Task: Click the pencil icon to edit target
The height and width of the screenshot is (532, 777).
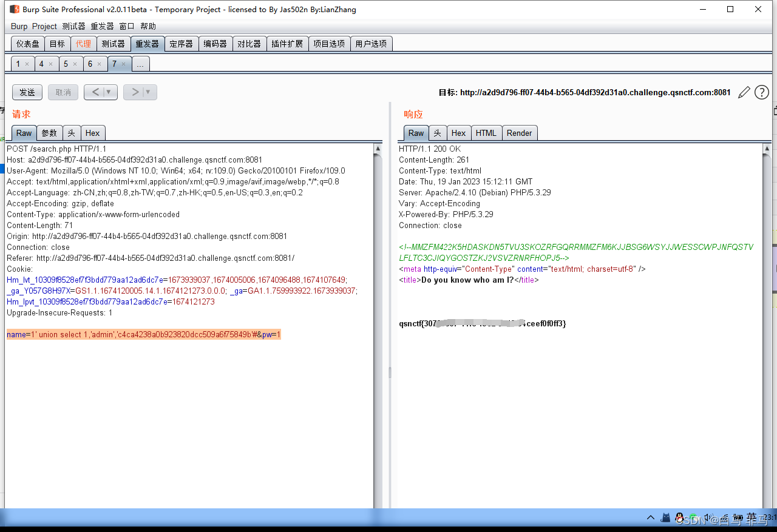Action: (x=744, y=92)
